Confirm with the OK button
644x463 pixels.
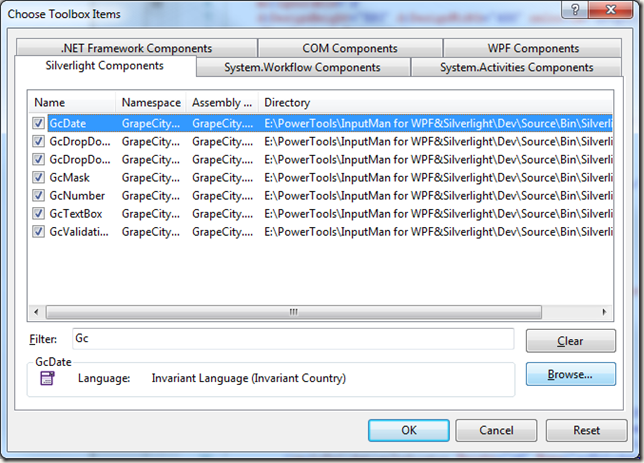tap(409, 430)
